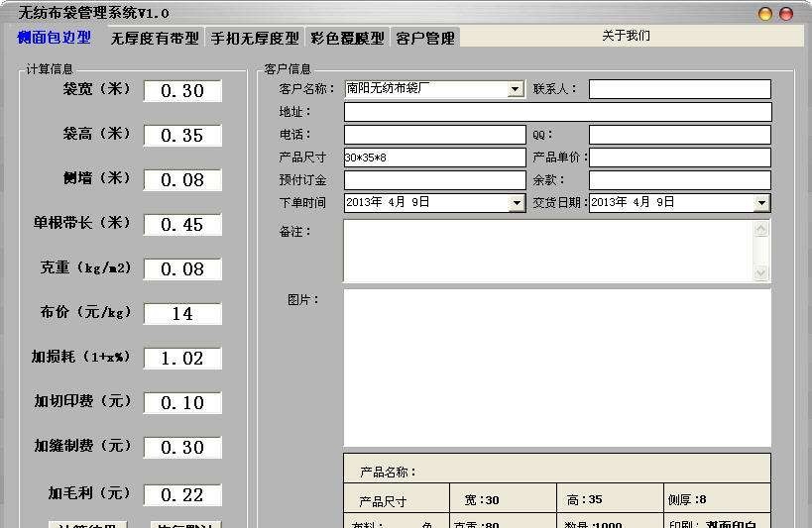Open the 手扣无厚度型 tab
The image size is (812, 528).
click(x=255, y=39)
